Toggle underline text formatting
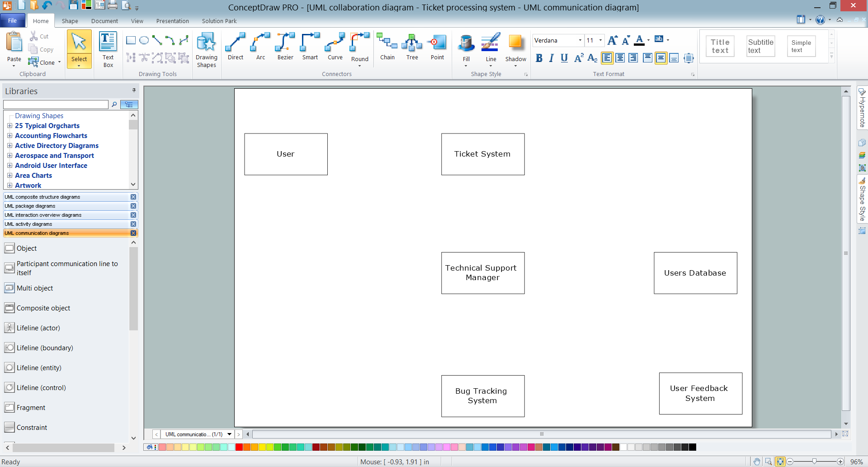Screen dimensions: 868x467 [564, 58]
